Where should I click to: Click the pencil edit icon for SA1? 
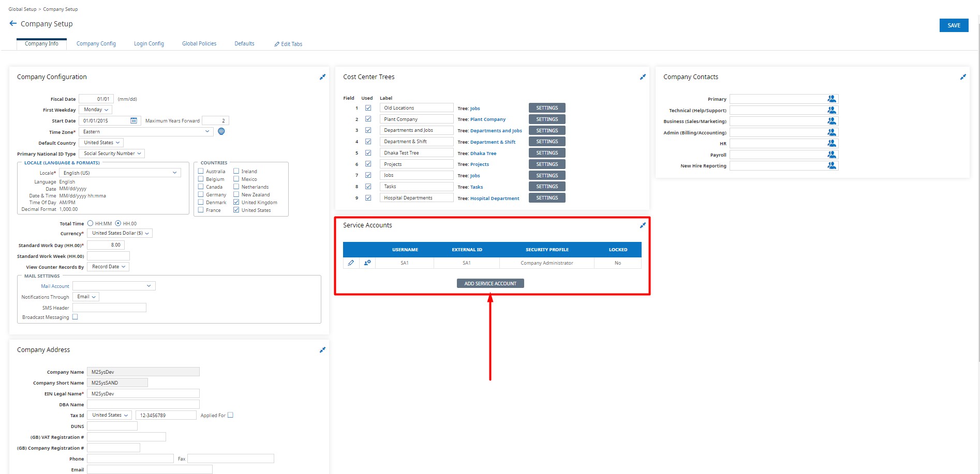coord(351,263)
